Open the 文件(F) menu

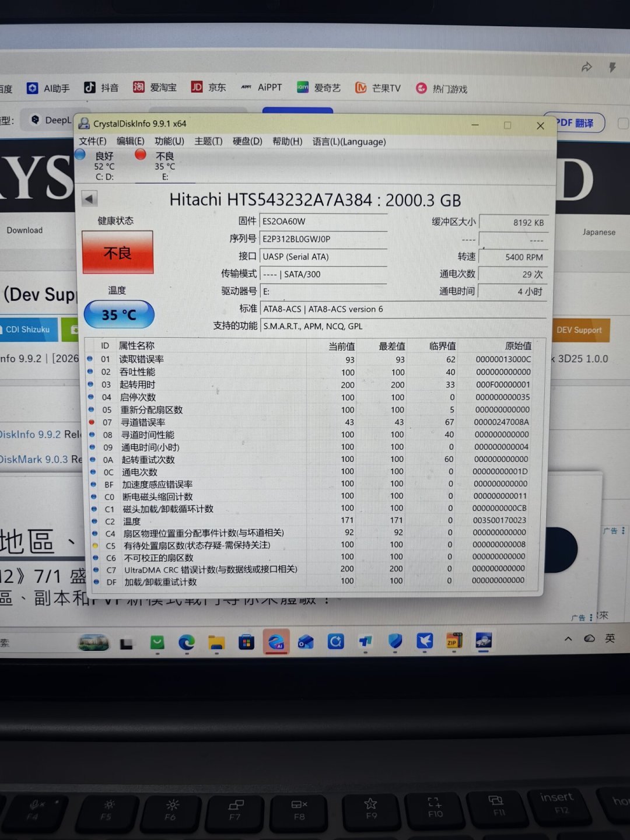point(92,141)
